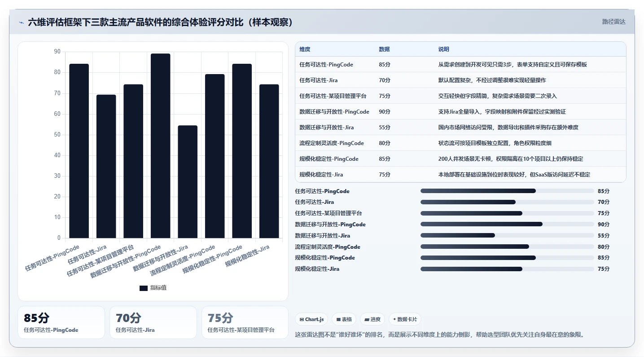This screenshot has height=357, width=644.
Task: Click the chart bar for 任务可达性-某项目管理平台
Action: point(133,161)
